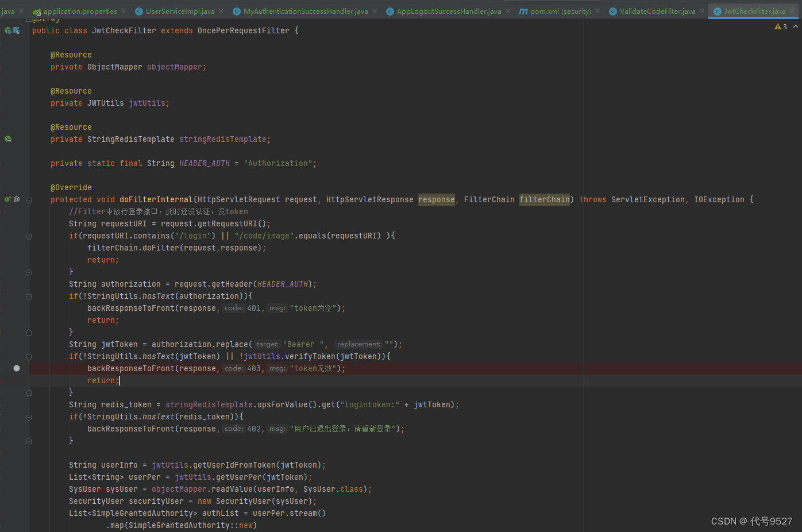Click class icon on ValidateCodeFilter.java tab
This screenshot has width=802, height=532.
point(613,11)
